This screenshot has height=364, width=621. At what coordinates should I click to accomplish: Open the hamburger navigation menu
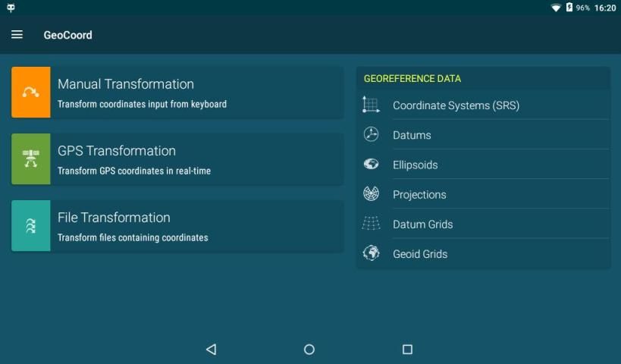17,35
